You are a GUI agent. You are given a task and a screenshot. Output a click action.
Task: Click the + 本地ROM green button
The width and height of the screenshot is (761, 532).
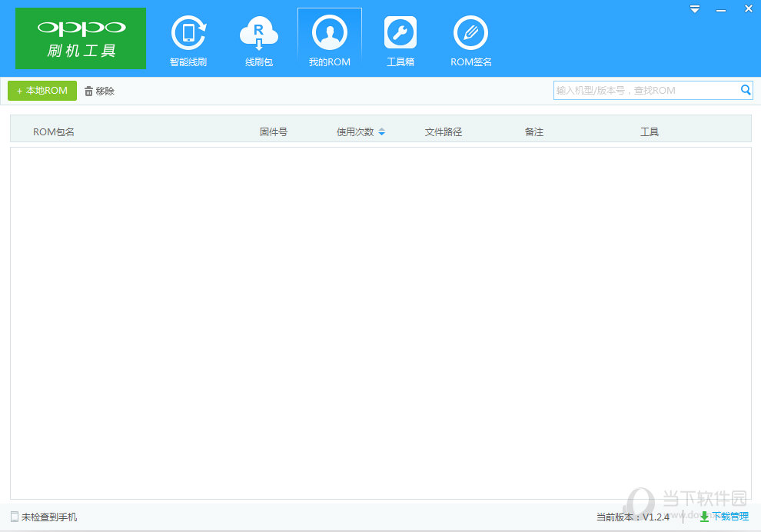point(42,91)
